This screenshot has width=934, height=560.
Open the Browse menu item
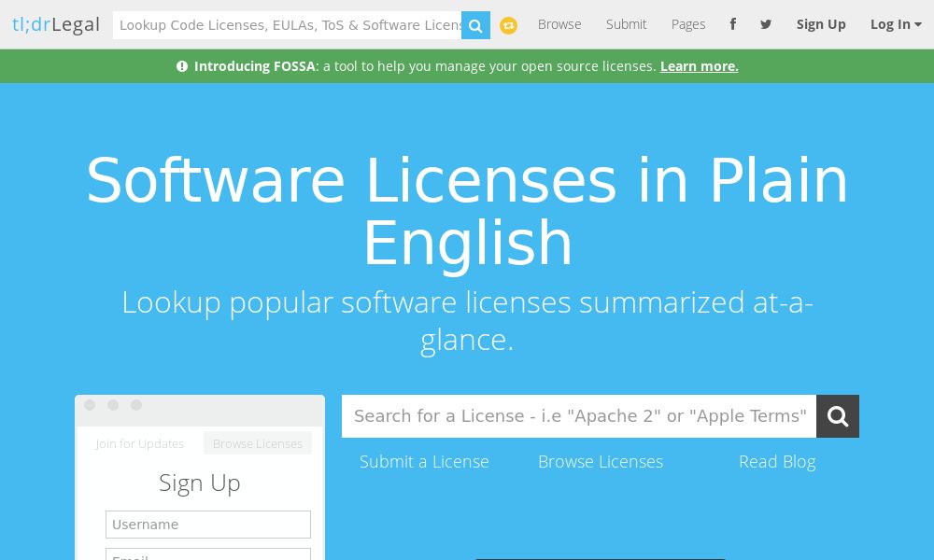coord(559,24)
